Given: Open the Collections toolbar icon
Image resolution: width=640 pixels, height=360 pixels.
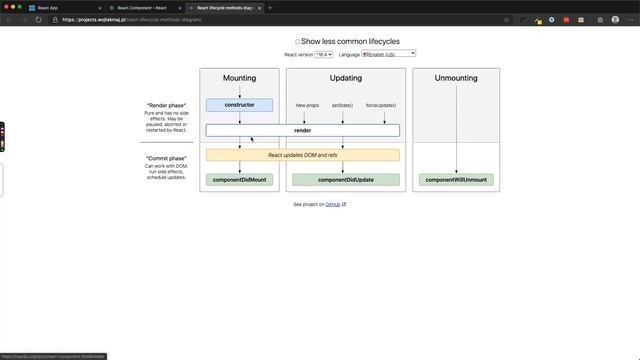Looking at the screenshot, I should click(600, 20).
